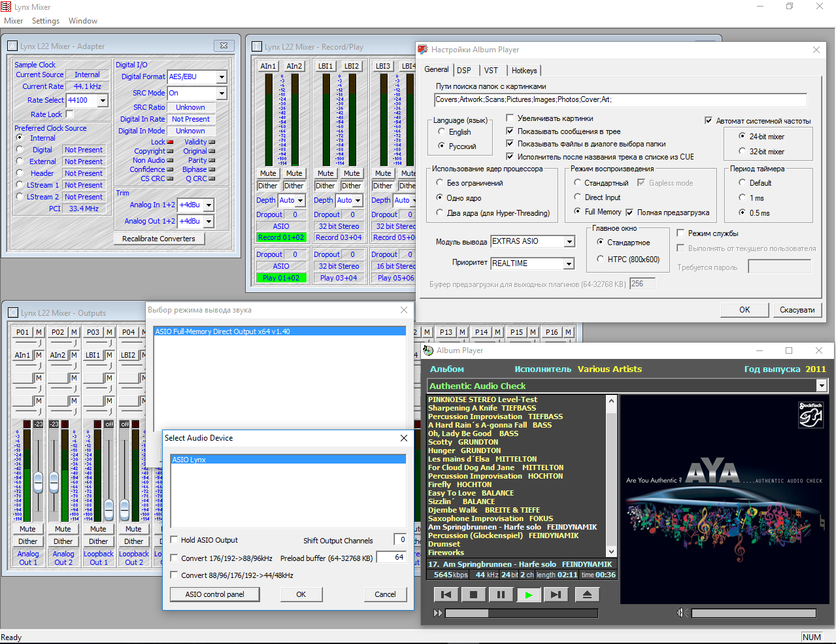Stop playback in Album Player
This screenshot has height=644, width=836.
coord(473,594)
